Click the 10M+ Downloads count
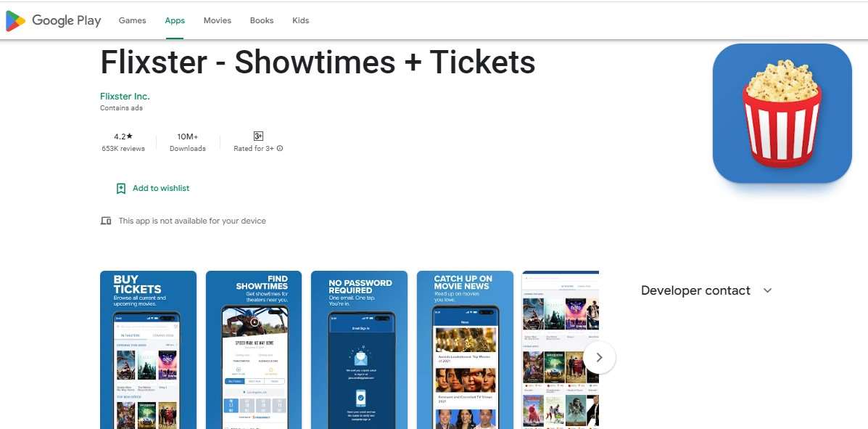The height and width of the screenshot is (429, 868). (188, 142)
